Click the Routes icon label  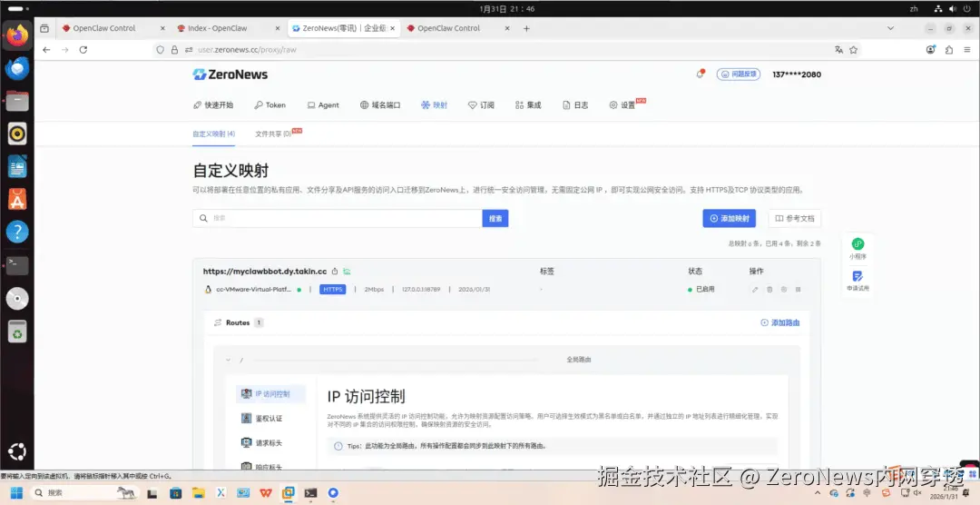[231, 323]
